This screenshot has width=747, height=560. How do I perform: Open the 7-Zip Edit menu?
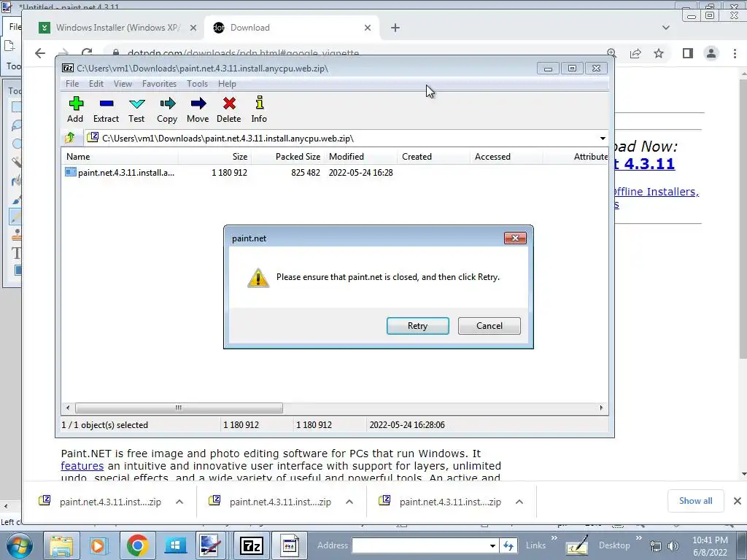[x=96, y=84]
